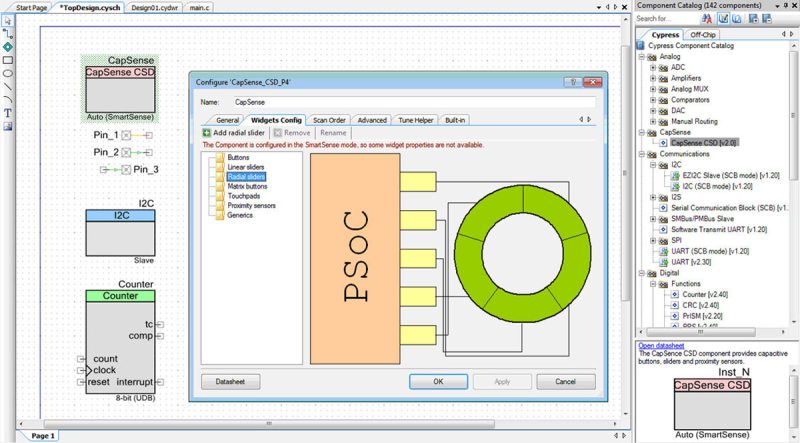Select Software Transmit UART [v1.20] component
Viewport: 800px width, 443px height.
tap(718, 230)
